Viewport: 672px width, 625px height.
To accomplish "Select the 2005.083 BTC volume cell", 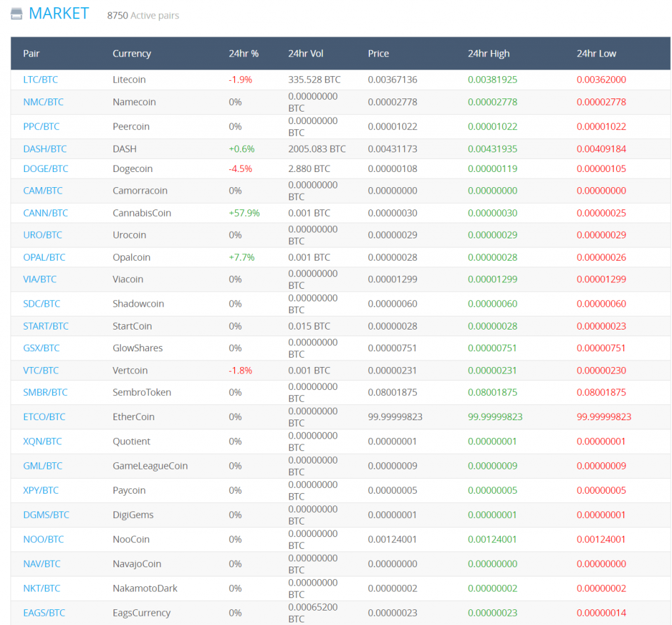I will (x=317, y=149).
